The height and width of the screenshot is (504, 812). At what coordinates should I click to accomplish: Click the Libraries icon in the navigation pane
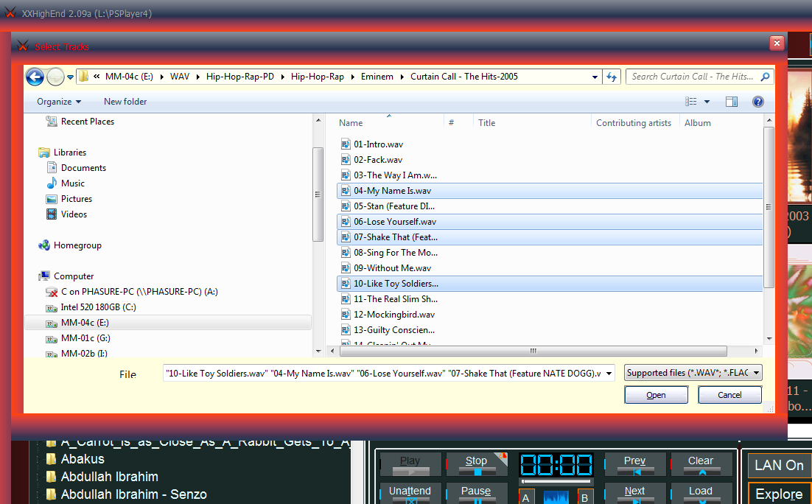(44, 153)
